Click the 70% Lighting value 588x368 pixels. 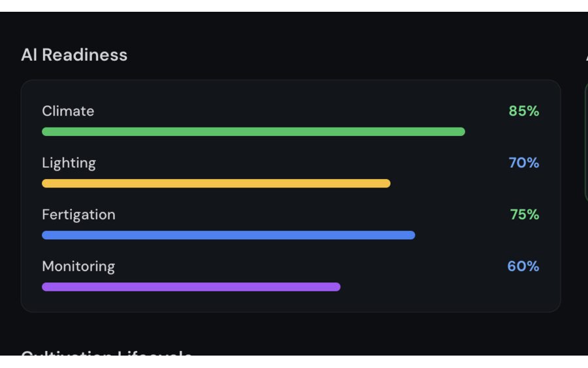tap(524, 163)
